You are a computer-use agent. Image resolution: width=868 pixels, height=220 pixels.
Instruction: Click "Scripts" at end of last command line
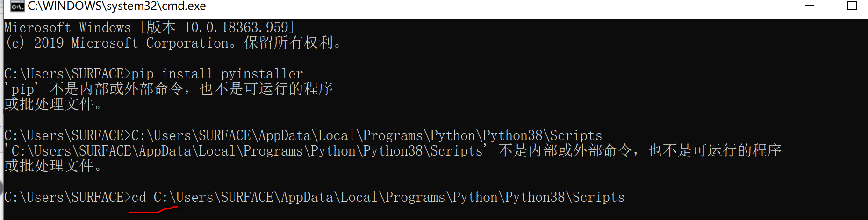pyautogui.click(x=598, y=197)
